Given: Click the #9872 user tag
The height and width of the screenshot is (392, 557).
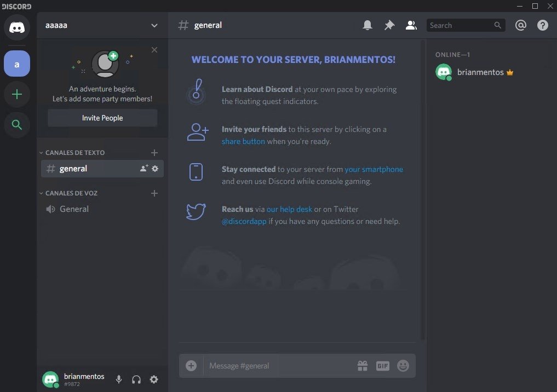Looking at the screenshot, I should 72,384.
